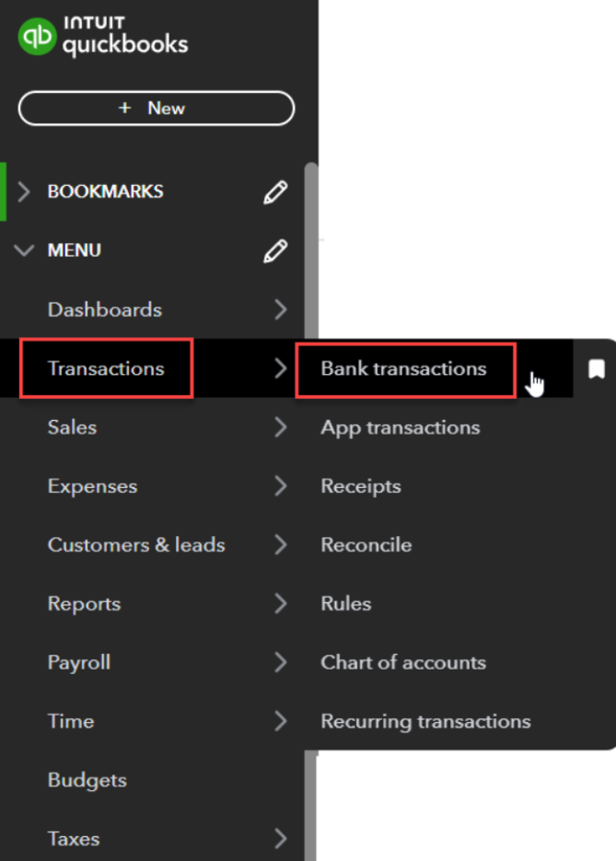Click the plus New button
Viewport: 616px width, 861px height.
[x=157, y=108]
